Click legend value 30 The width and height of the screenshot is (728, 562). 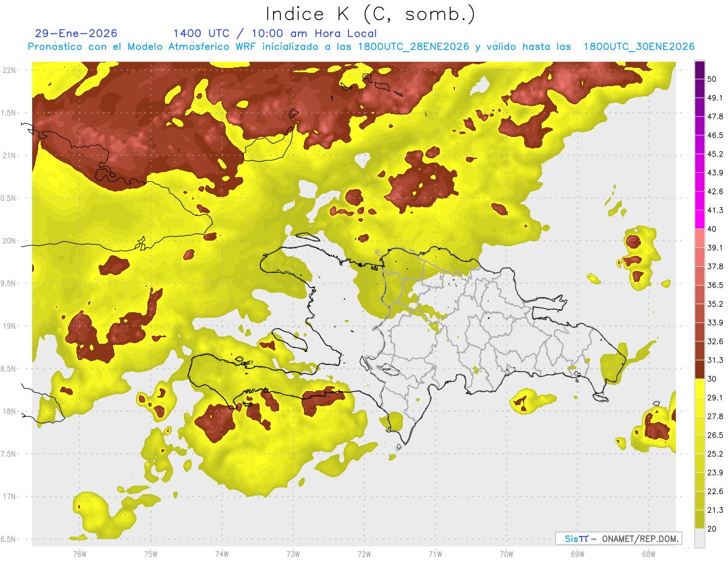712,379
